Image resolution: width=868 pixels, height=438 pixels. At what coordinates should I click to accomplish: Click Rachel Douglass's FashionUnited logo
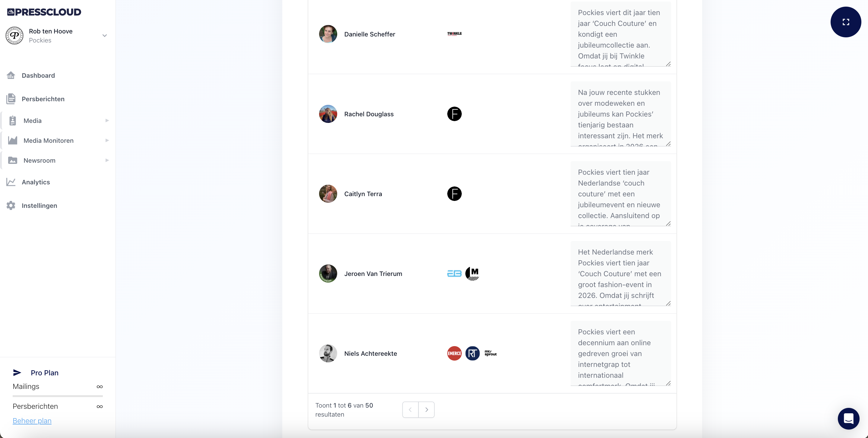pyautogui.click(x=454, y=114)
